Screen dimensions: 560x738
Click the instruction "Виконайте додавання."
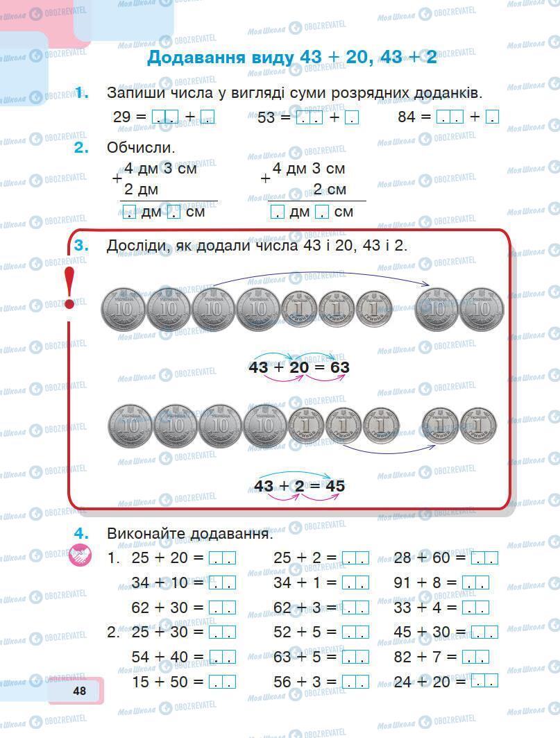pyautogui.click(x=189, y=534)
